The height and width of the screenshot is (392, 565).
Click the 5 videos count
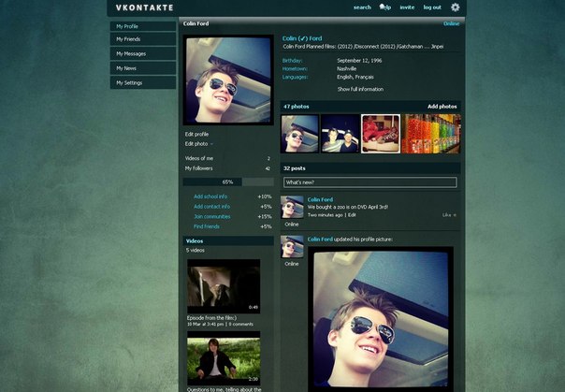pos(196,250)
